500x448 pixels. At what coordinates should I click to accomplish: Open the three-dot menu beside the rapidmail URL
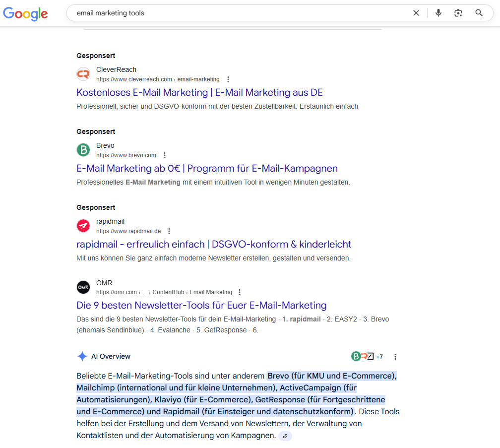[x=169, y=231]
